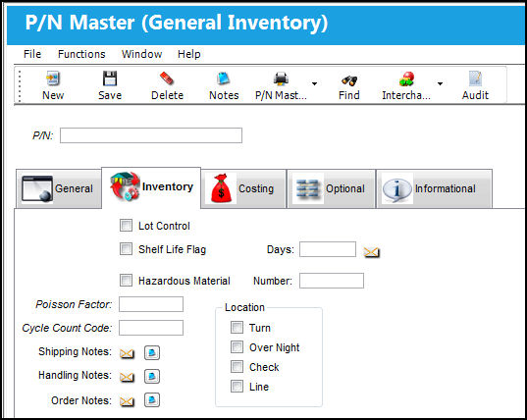Expand the Interchangeable dropdown arrow
Viewport: 527px width, 420px height.
coord(440,83)
